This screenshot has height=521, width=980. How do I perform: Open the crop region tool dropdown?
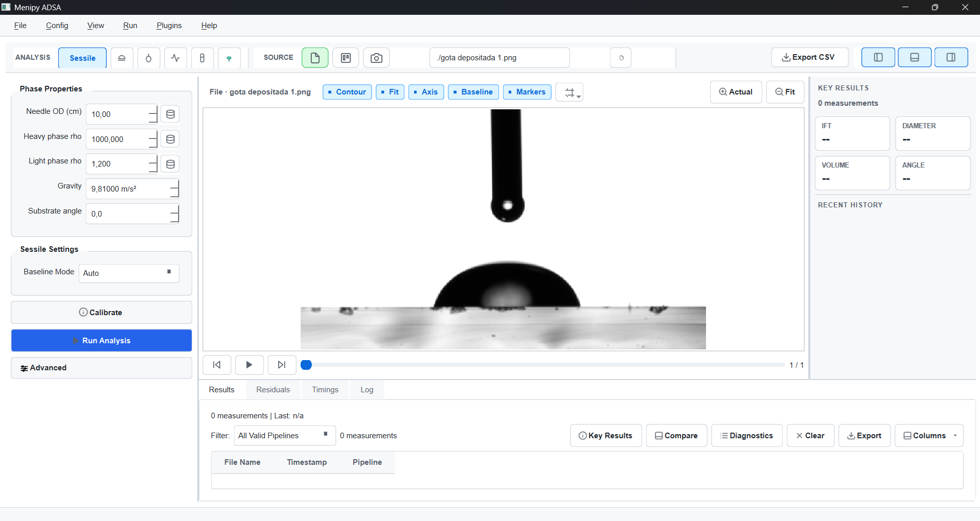tap(569, 92)
